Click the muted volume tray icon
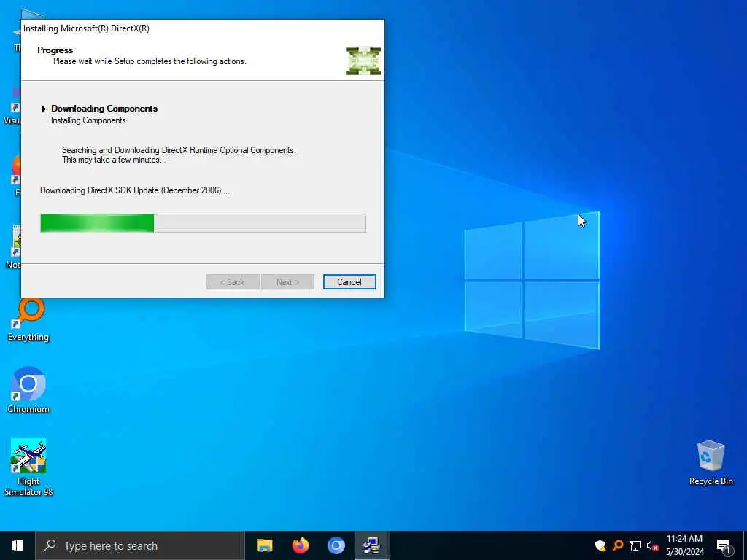The image size is (747, 560). [652, 546]
